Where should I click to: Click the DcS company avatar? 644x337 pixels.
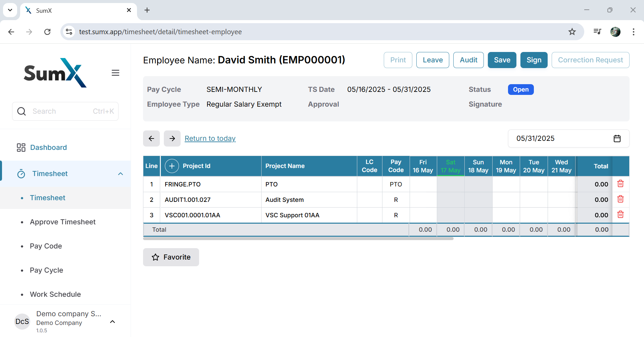click(x=22, y=322)
